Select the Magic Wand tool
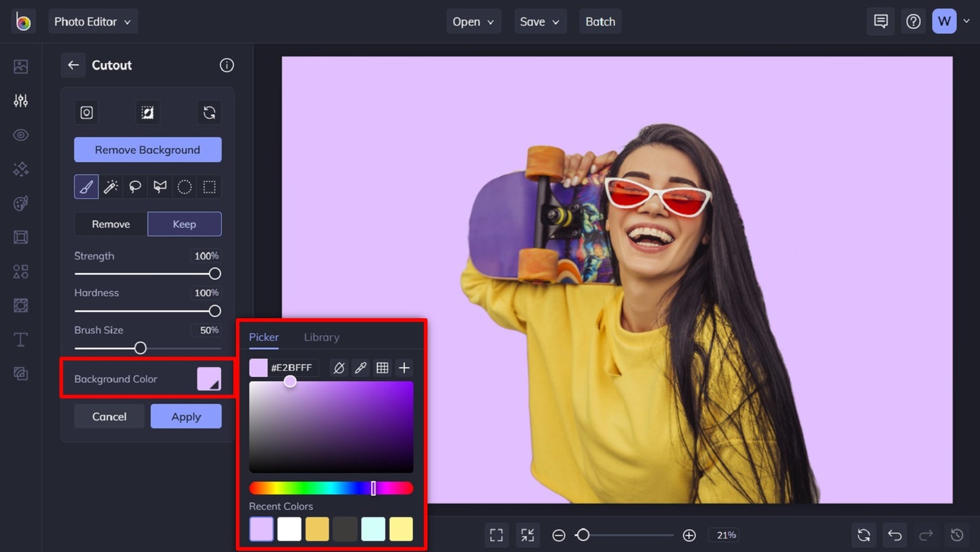 pos(110,186)
